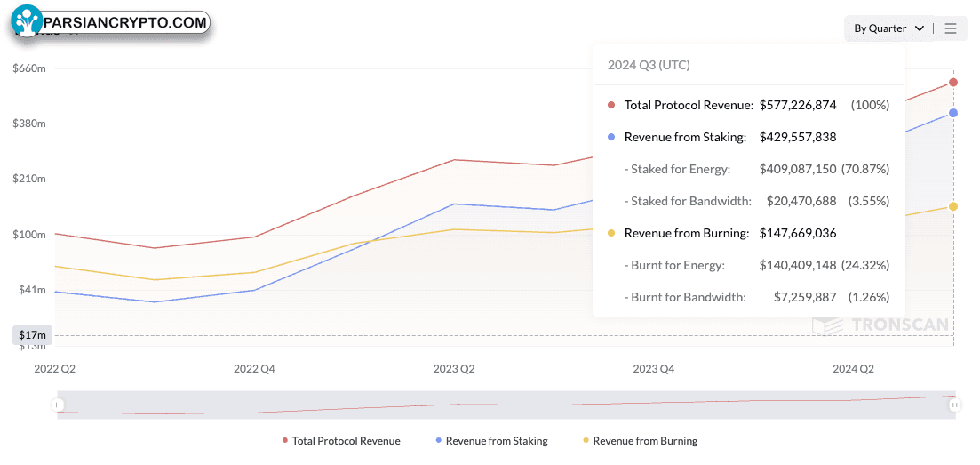Click the Tronscan watermark logo
The image size is (980, 465).
pyautogui.click(x=880, y=325)
